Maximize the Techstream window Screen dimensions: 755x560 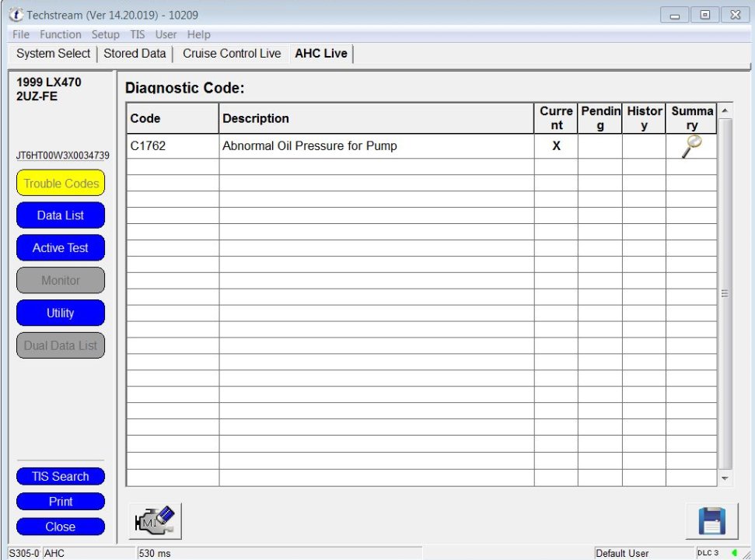click(x=705, y=15)
